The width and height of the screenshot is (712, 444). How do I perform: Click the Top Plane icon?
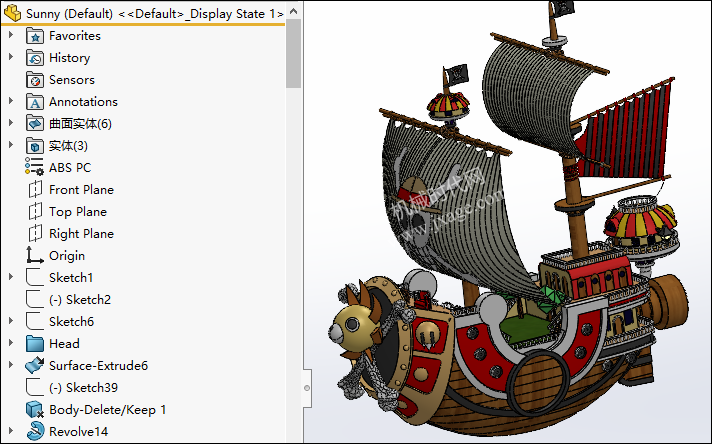click(35, 212)
